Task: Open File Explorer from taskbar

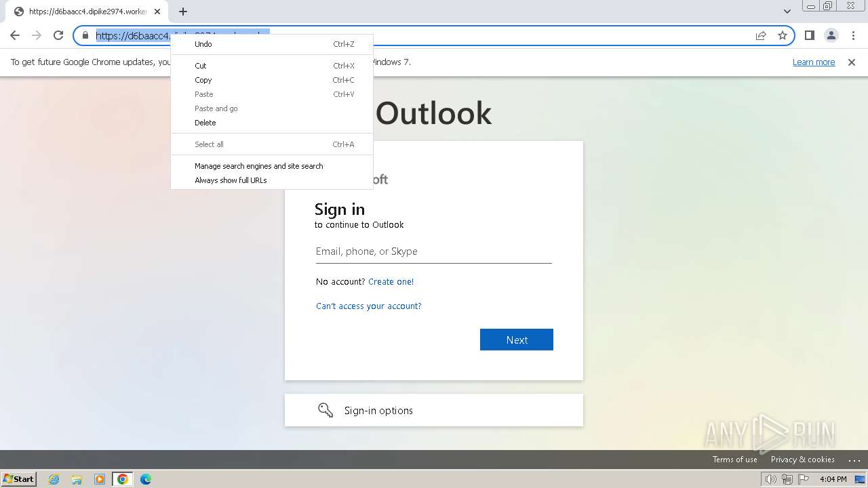Action: [x=77, y=479]
